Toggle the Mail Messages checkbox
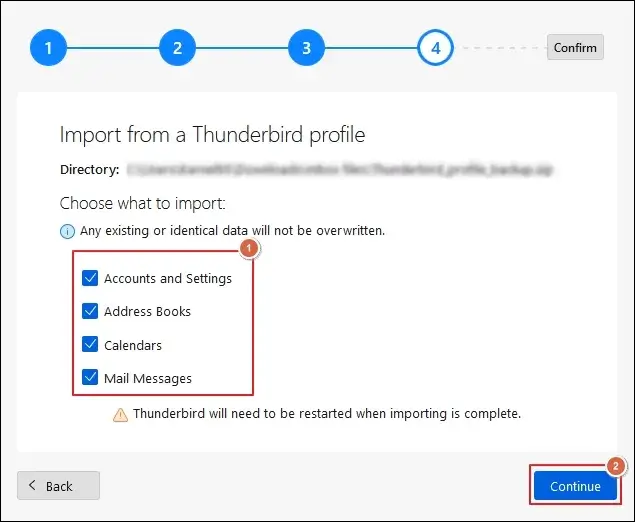Image resolution: width=635 pixels, height=522 pixels. 90,377
